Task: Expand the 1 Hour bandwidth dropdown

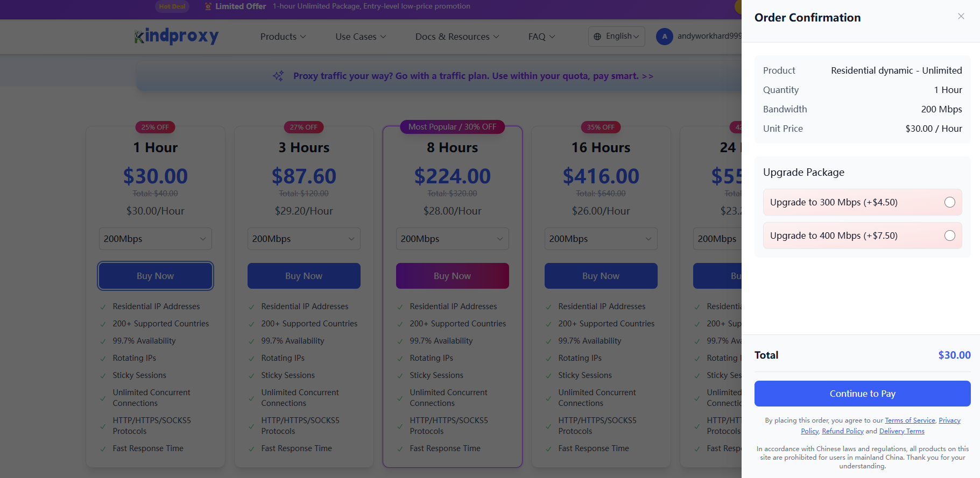Action: coord(155,239)
